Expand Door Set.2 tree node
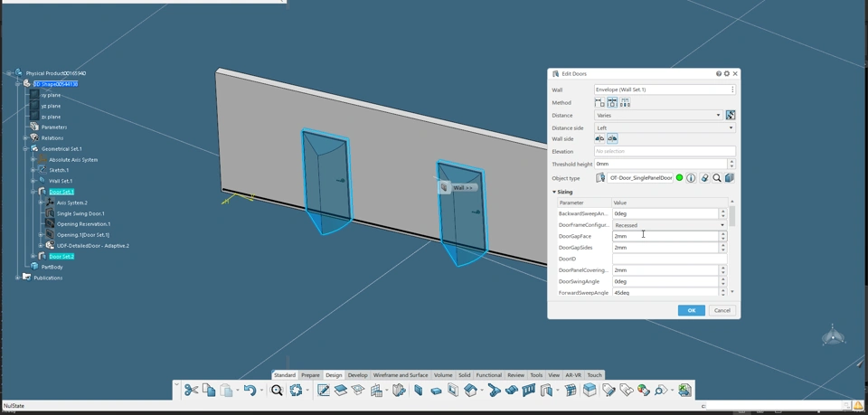 [x=33, y=256]
